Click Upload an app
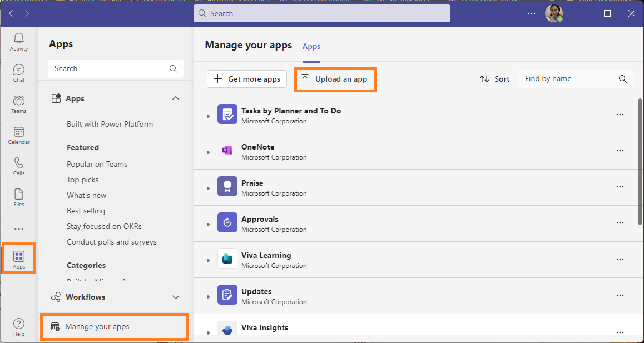644x343 pixels. point(335,79)
